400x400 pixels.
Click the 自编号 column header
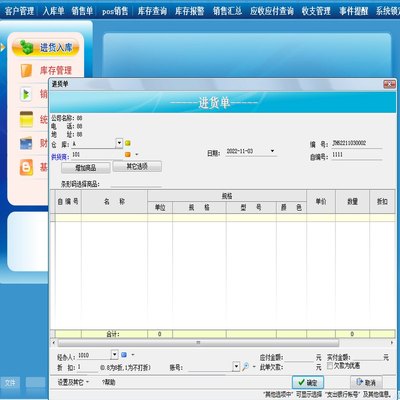pyautogui.click(x=68, y=202)
